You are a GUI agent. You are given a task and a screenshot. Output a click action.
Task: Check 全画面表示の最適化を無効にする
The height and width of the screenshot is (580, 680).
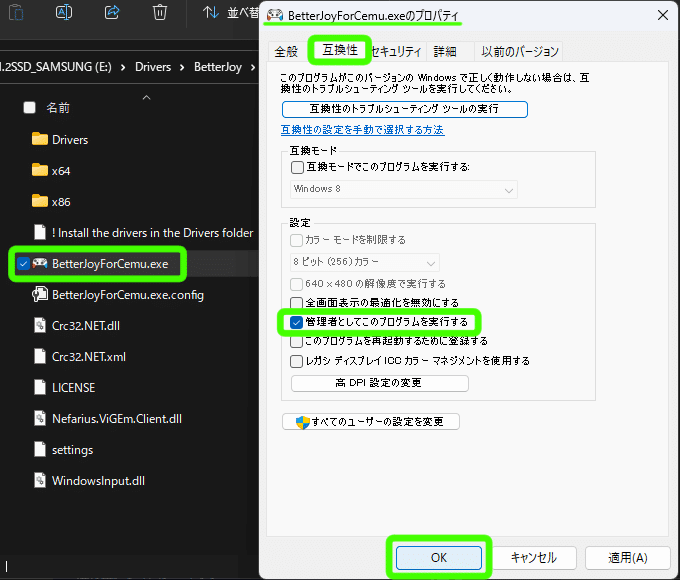point(296,302)
